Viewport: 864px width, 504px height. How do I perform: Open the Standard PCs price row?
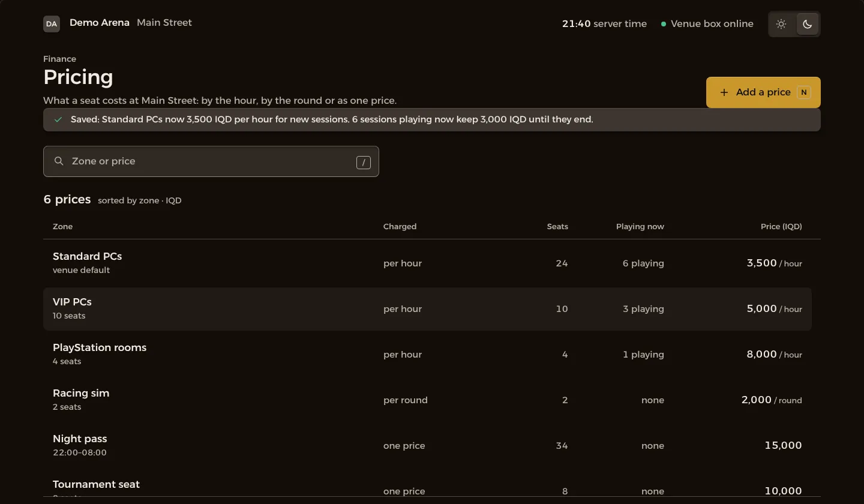point(427,263)
